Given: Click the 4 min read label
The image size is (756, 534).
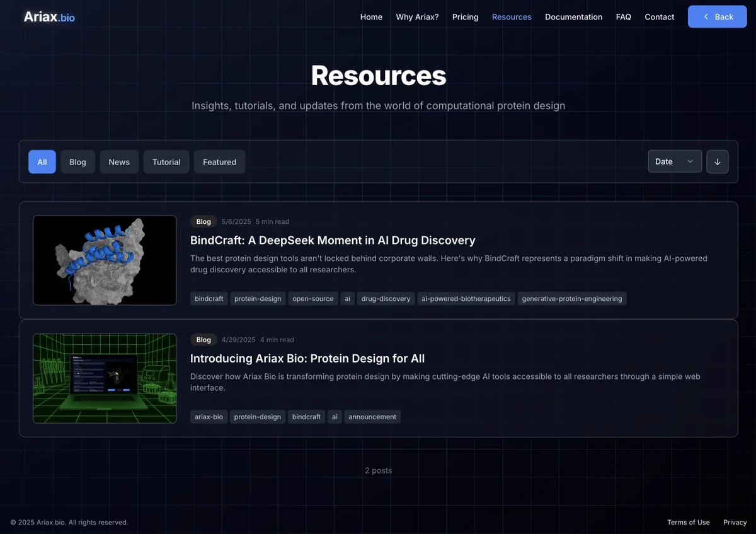Looking at the screenshot, I should [277, 339].
